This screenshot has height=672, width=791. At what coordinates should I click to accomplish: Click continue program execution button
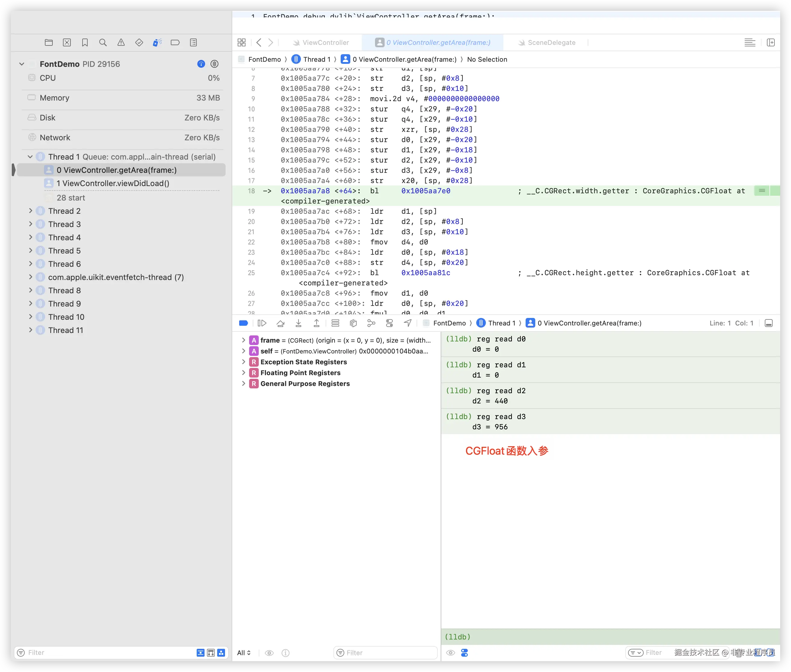coord(262,323)
